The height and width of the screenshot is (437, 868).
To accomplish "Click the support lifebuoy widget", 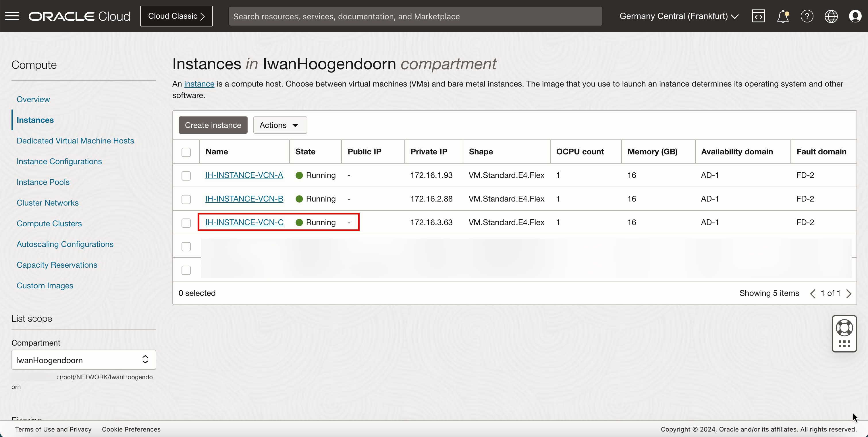I will pos(844,328).
